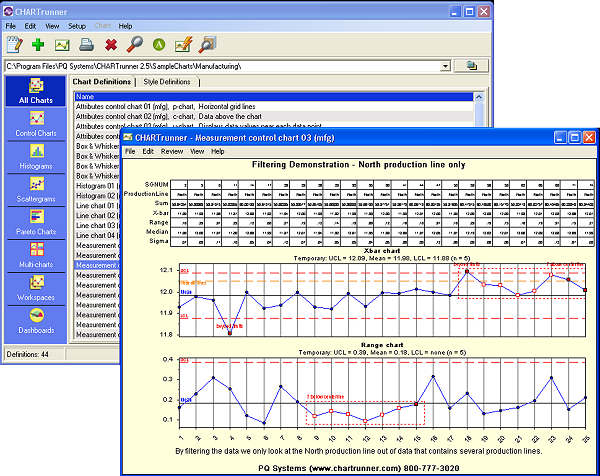
Task: Click the green plus add chart icon
Action: tap(38, 44)
